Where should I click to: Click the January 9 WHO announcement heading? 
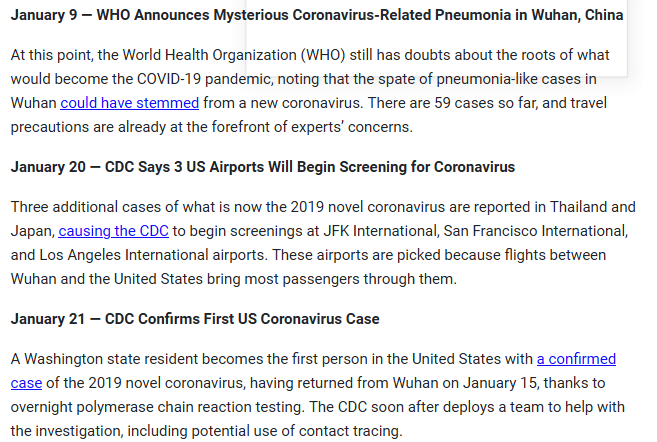coord(316,16)
